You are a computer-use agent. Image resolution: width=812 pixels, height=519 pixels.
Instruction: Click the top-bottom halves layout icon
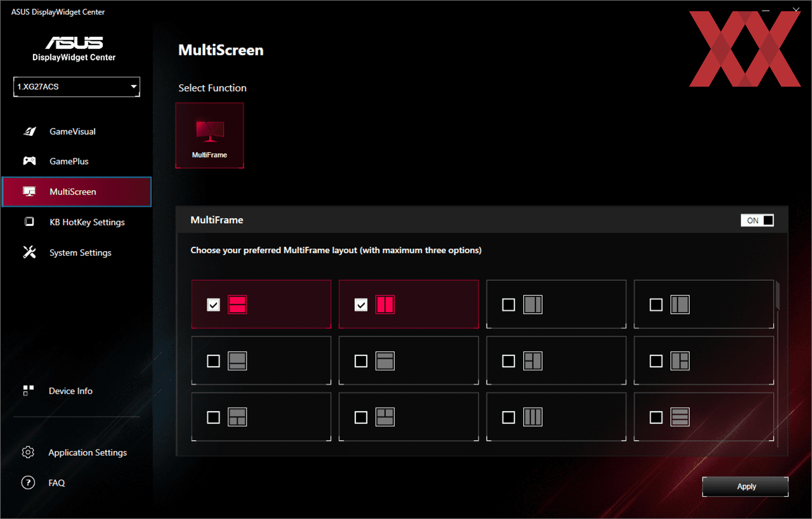[x=237, y=305]
